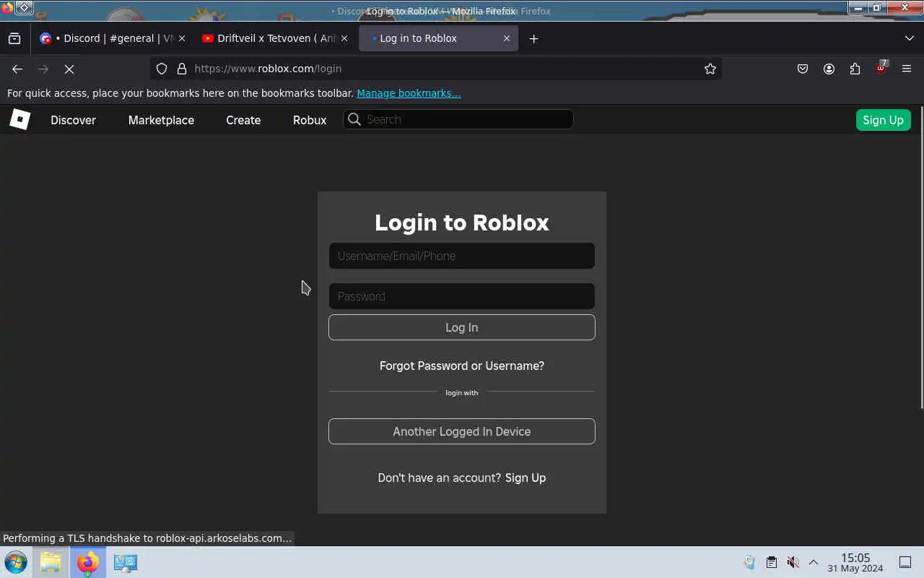
Task: Stop page loading with the X button
Action: pos(69,69)
